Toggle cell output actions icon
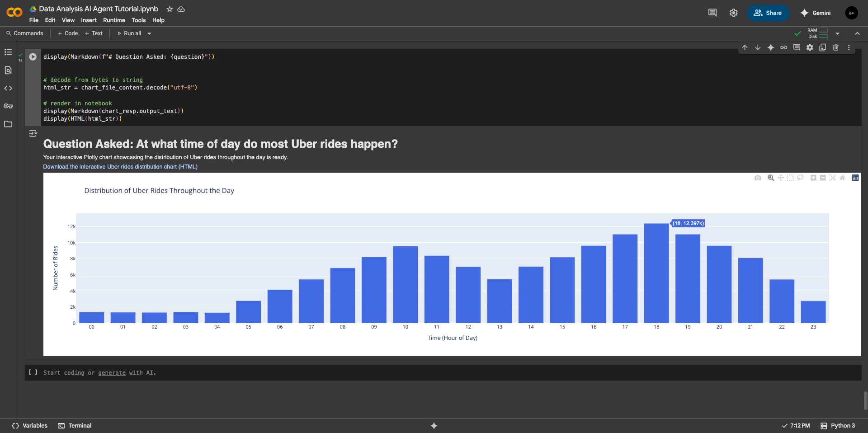The height and width of the screenshot is (433, 868). (33, 133)
